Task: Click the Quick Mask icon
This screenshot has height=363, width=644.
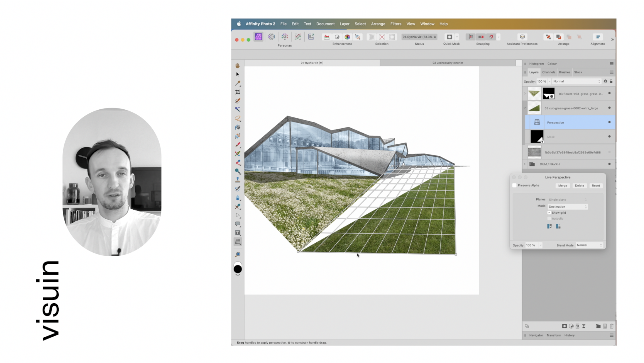Action: [x=449, y=37]
